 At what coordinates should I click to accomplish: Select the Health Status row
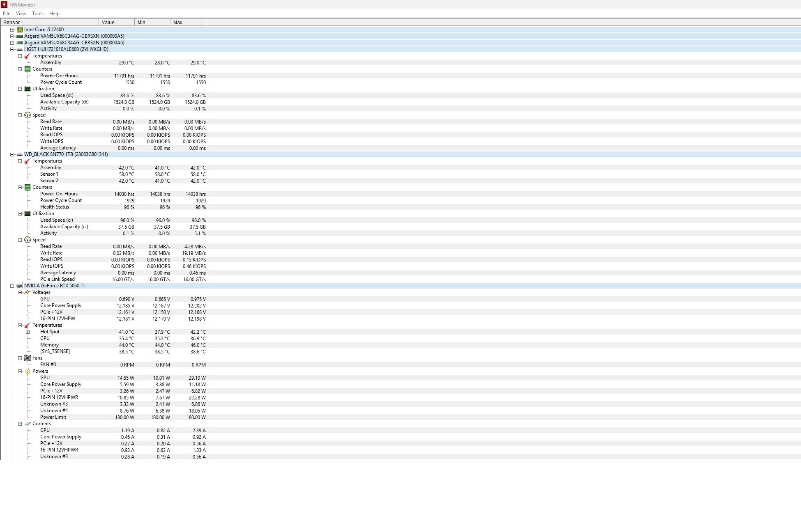(x=400, y=207)
